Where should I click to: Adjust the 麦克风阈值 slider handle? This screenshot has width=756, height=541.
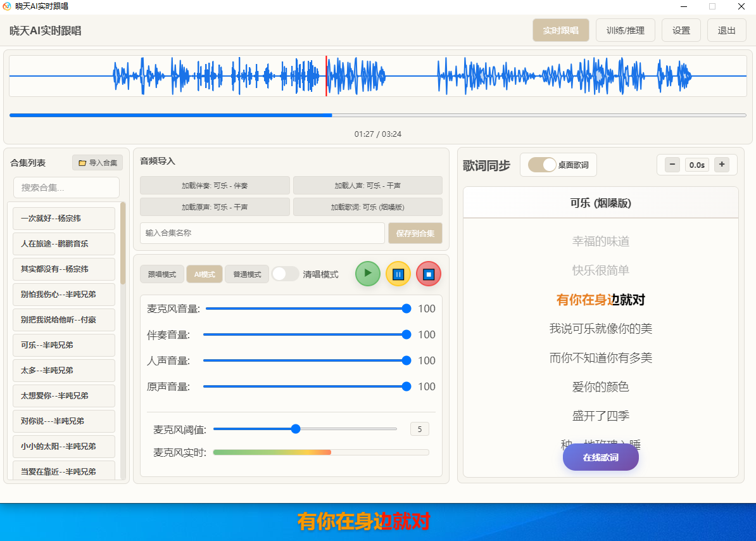tap(296, 429)
